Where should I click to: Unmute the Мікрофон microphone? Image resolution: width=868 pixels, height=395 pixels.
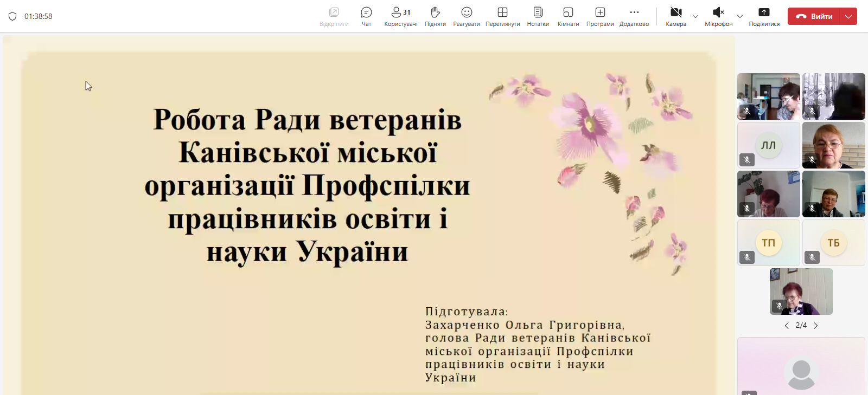pyautogui.click(x=718, y=16)
